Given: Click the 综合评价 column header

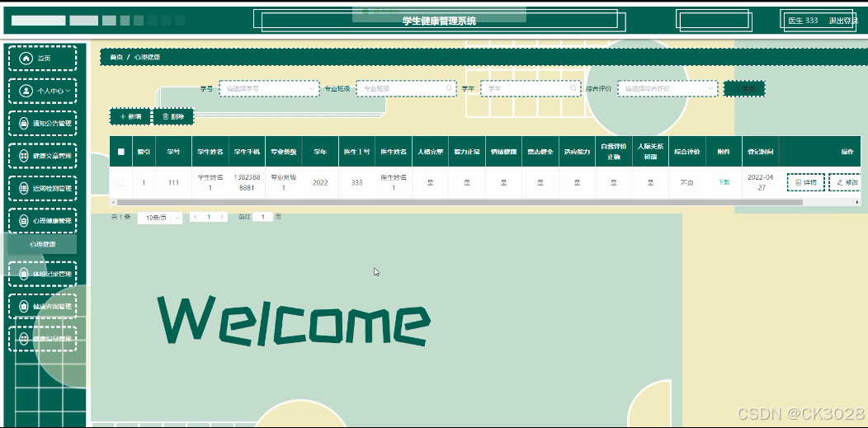Looking at the screenshot, I should pos(687,152).
